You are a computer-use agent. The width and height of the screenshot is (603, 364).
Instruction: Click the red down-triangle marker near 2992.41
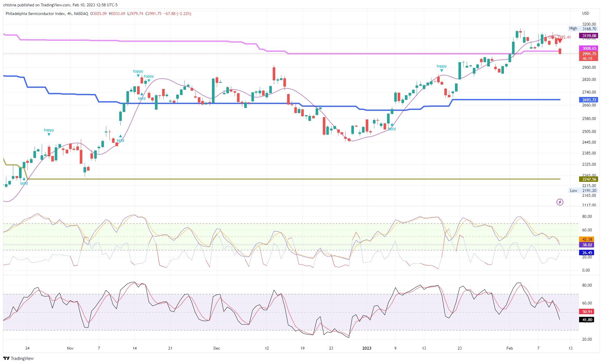point(559,41)
